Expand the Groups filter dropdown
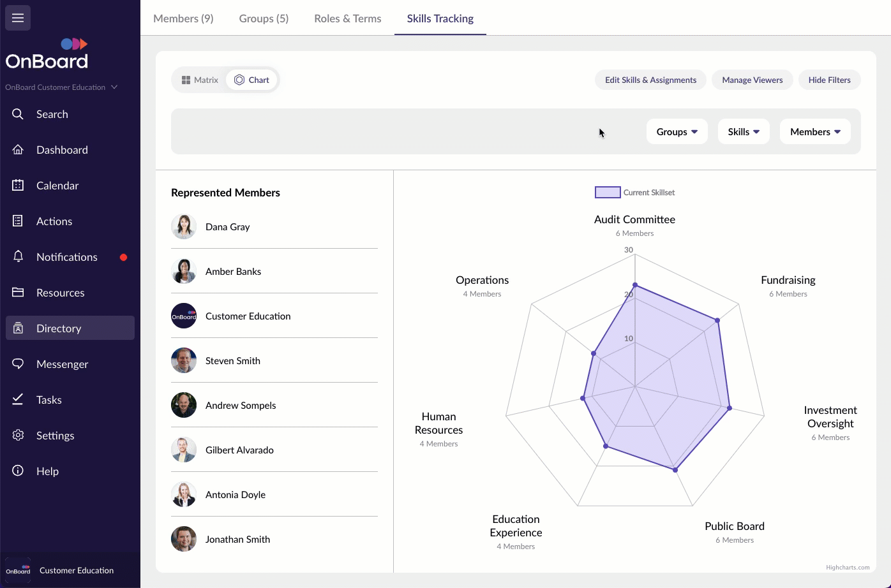Screen dimensions: 891x588 677,132
